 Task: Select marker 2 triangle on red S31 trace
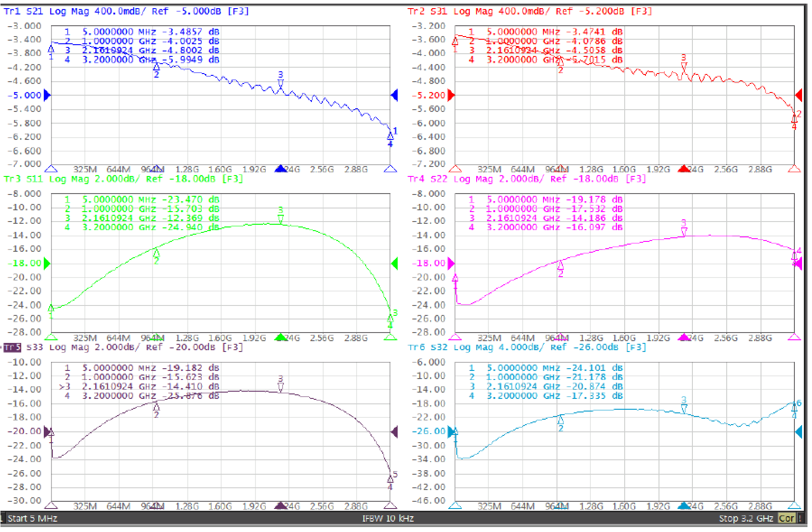[560, 61]
